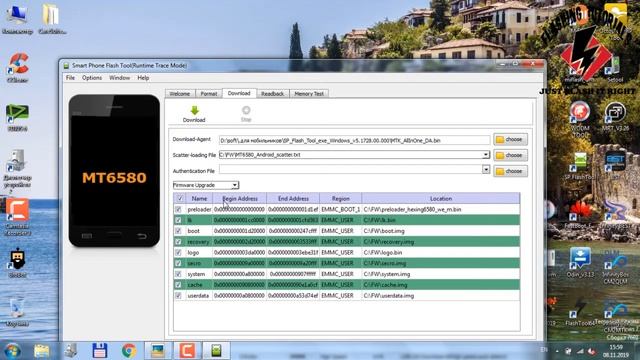Click the End Address column header
The height and width of the screenshot is (360, 640).
pyautogui.click(x=293, y=199)
